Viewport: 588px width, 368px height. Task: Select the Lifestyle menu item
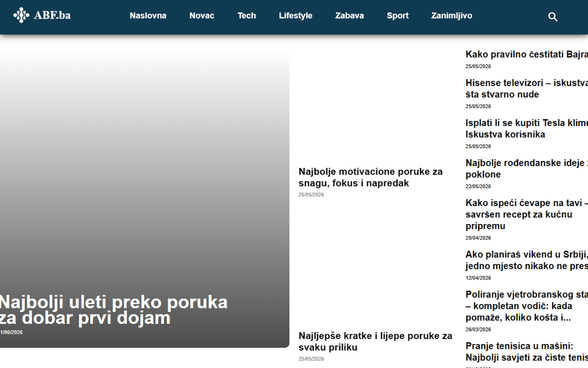pos(296,16)
